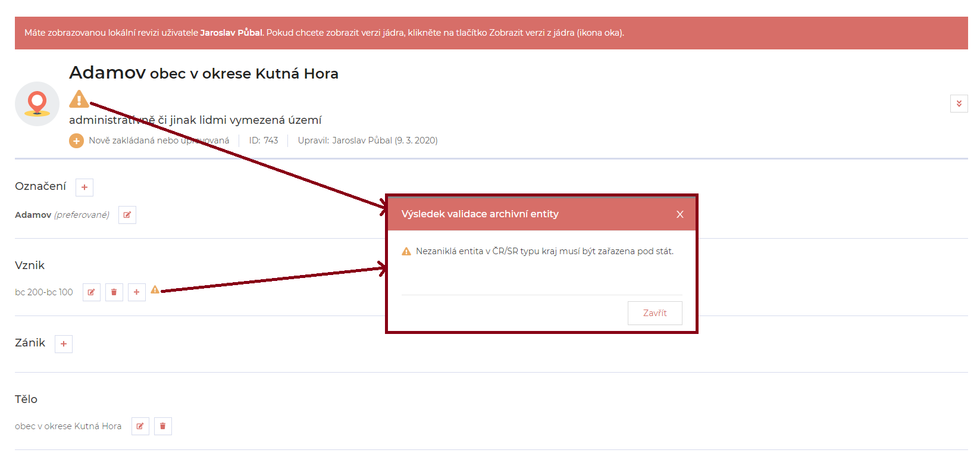Click the bc 200-bc 100 date text
Screen dimensions: 980x453
click(44, 292)
